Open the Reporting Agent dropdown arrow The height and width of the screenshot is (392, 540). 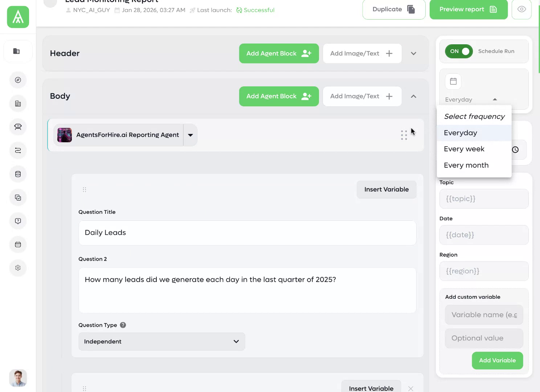pos(191,135)
